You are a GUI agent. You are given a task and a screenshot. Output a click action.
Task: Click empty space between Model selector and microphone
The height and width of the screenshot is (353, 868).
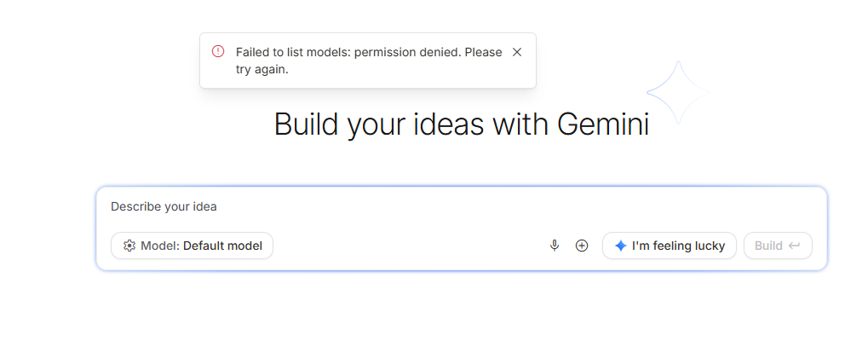[x=409, y=246]
